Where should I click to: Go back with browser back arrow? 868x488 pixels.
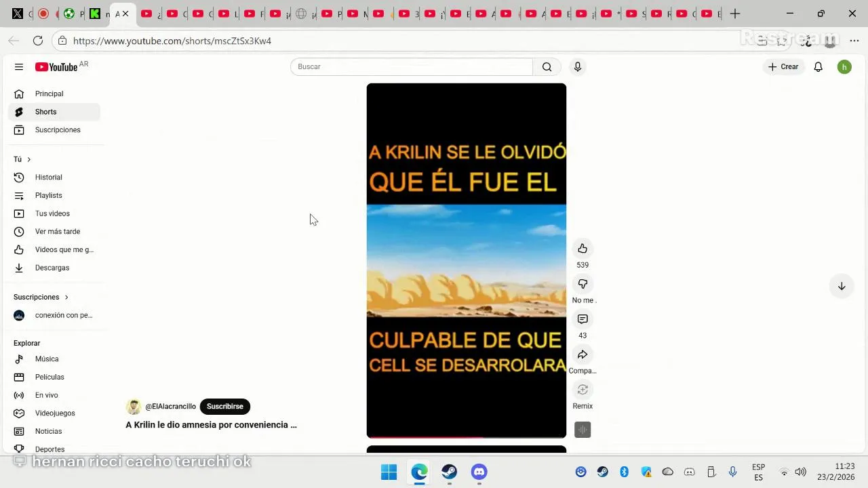click(14, 41)
